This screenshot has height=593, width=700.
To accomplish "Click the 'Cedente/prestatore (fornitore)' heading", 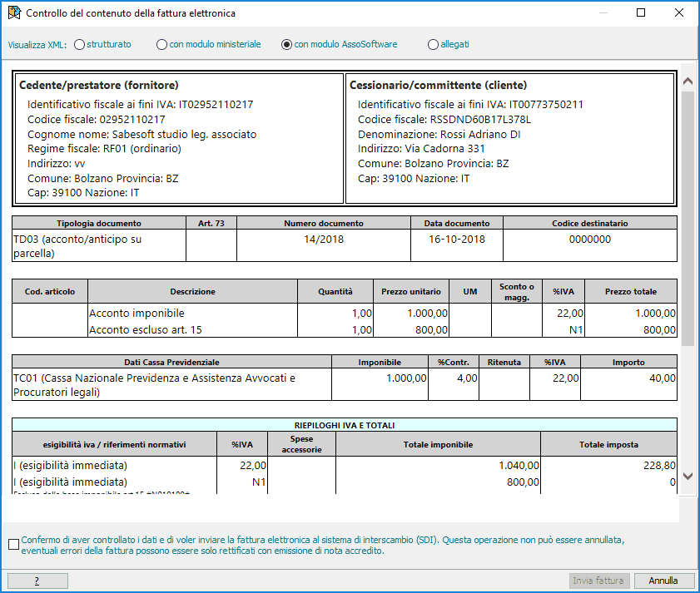I will (99, 85).
